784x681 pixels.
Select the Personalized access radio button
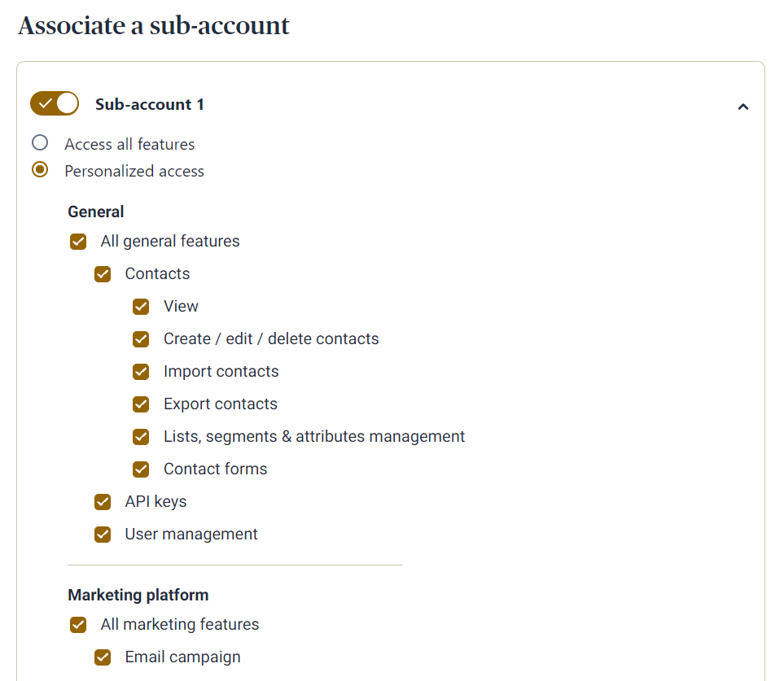point(40,171)
